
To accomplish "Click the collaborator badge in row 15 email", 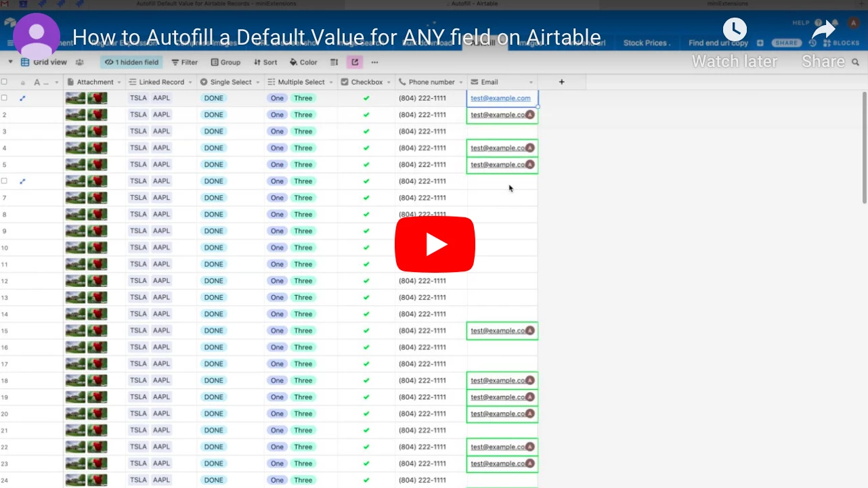I will pyautogui.click(x=529, y=331).
